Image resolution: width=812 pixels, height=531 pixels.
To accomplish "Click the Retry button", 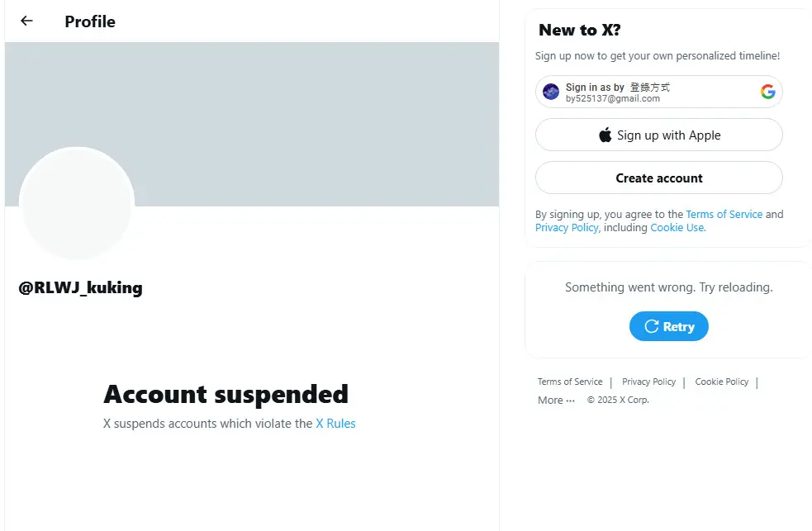I will (668, 326).
